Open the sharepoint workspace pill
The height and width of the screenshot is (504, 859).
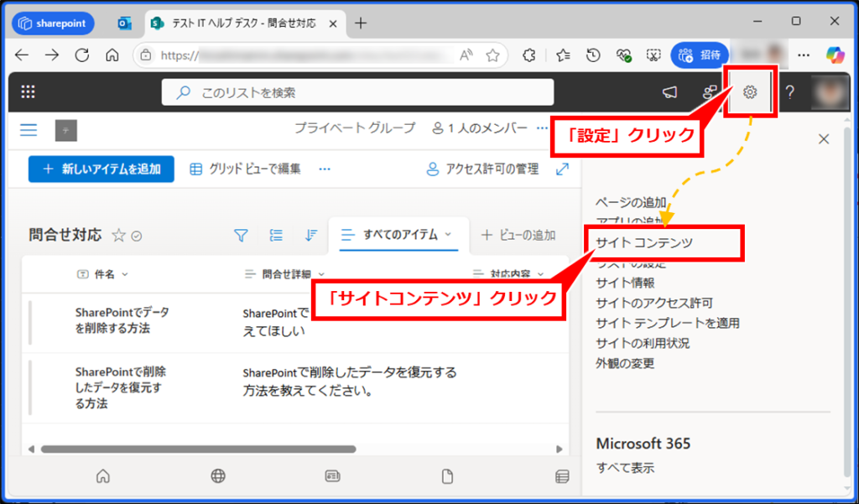click(x=53, y=23)
